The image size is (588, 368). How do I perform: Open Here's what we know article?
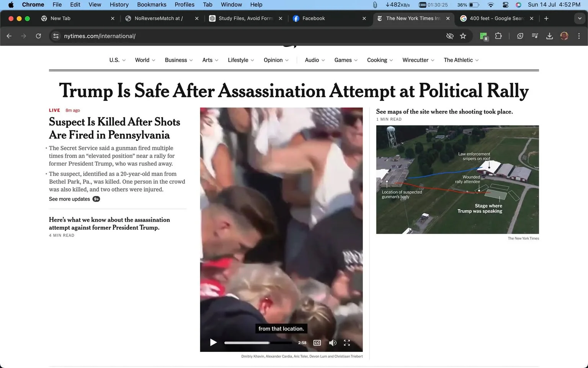(109, 223)
